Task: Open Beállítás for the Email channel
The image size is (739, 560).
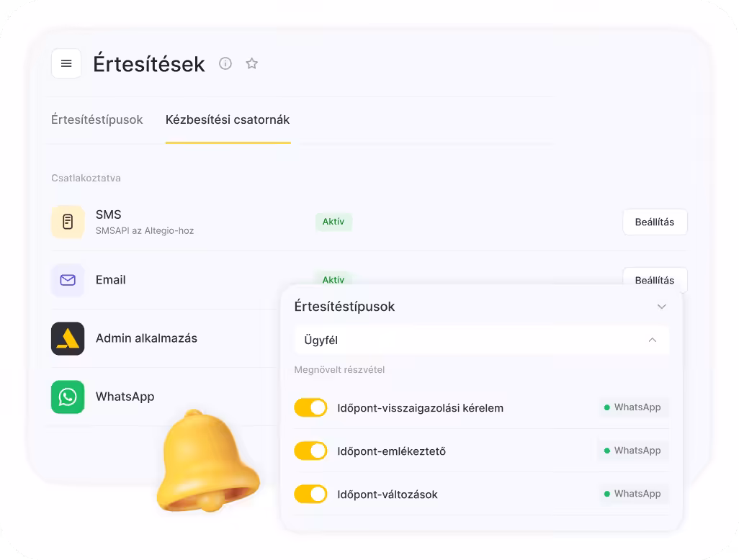Action: [x=655, y=280]
